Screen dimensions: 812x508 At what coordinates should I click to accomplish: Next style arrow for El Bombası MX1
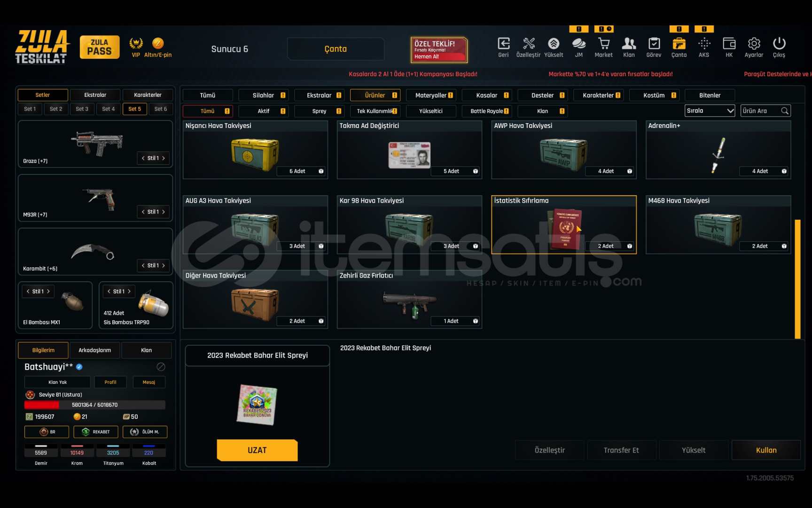pos(48,292)
